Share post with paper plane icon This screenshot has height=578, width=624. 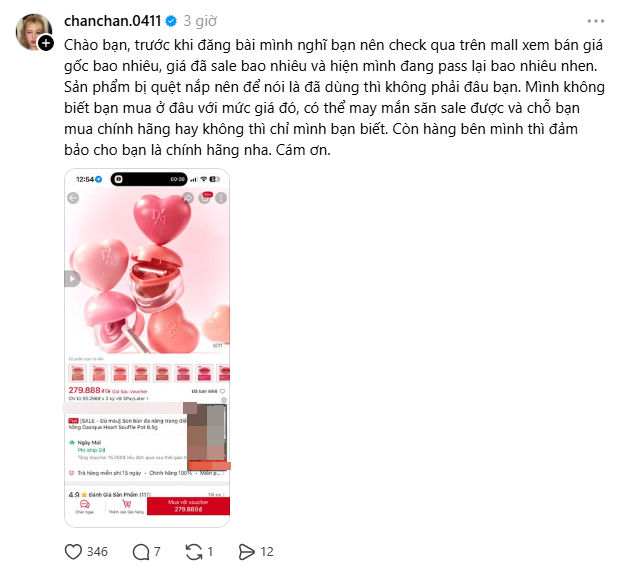[246, 552]
